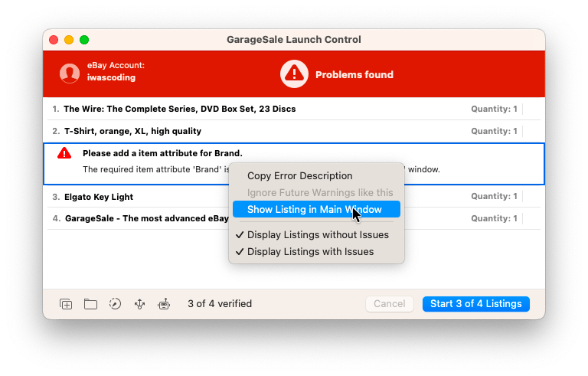Image resolution: width=588 pixels, height=376 pixels.
Task: Click Quantity: 1 for Elgato Key Light
Action: [494, 196]
